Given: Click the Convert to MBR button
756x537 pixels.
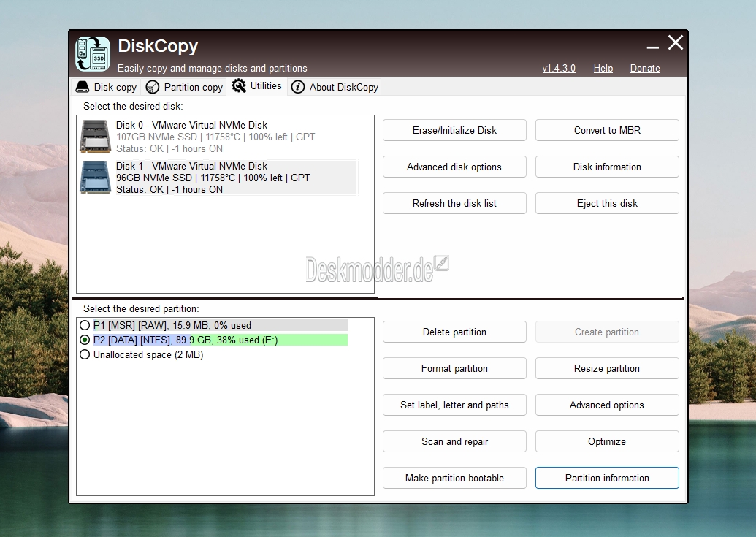Looking at the screenshot, I should (x=607, y=130).
